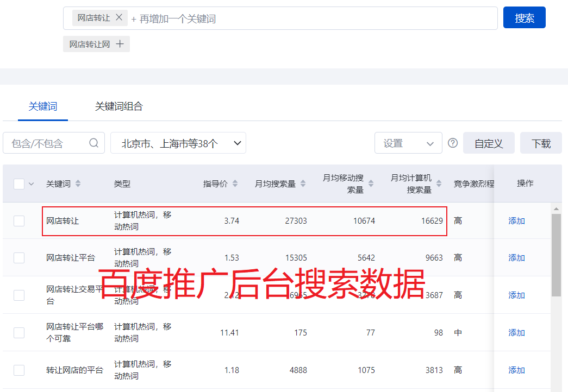Sort the table by 指导价 column arrows

tap(236, 183)
